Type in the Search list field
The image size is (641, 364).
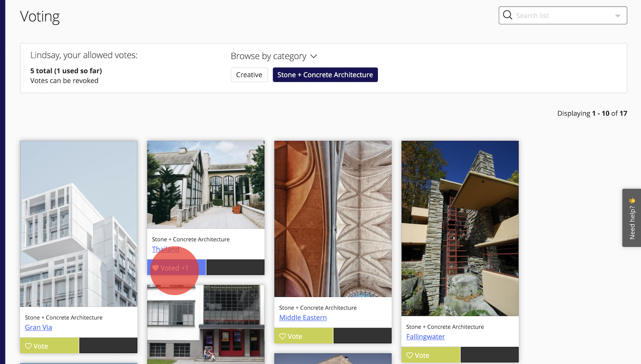pos(561,16)
